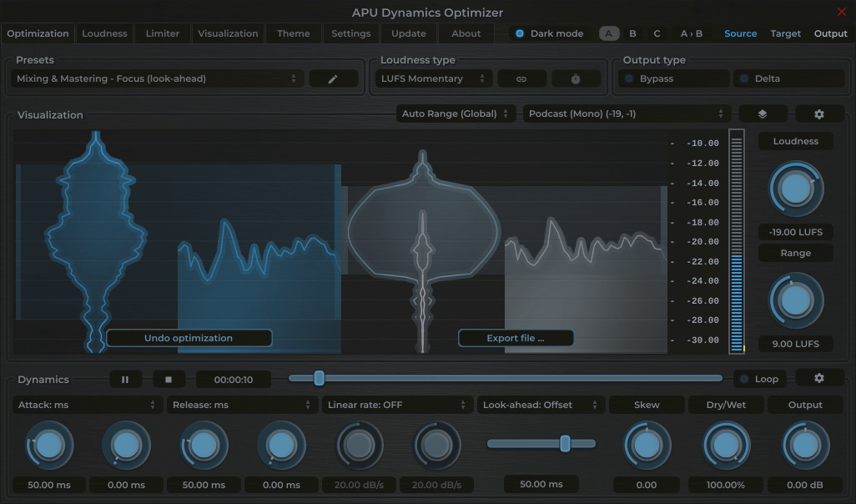Click the pencil icon to edit the preset
Viewport: 856px width, 504px height.
333,78
